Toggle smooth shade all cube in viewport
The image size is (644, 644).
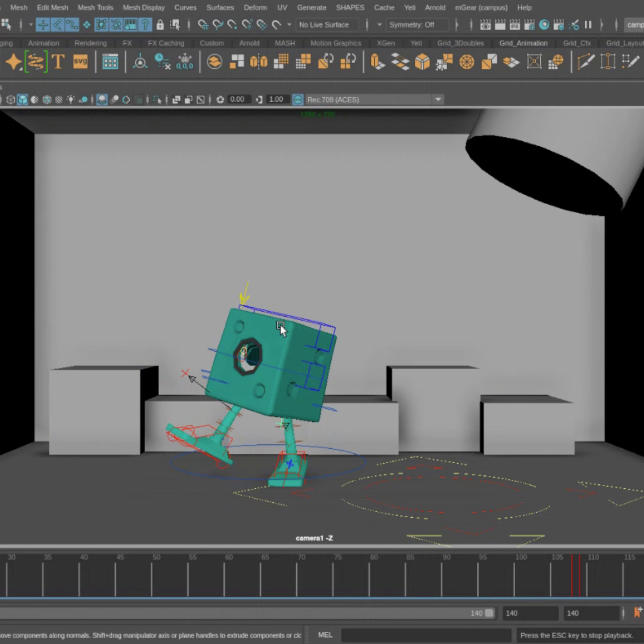23,100
